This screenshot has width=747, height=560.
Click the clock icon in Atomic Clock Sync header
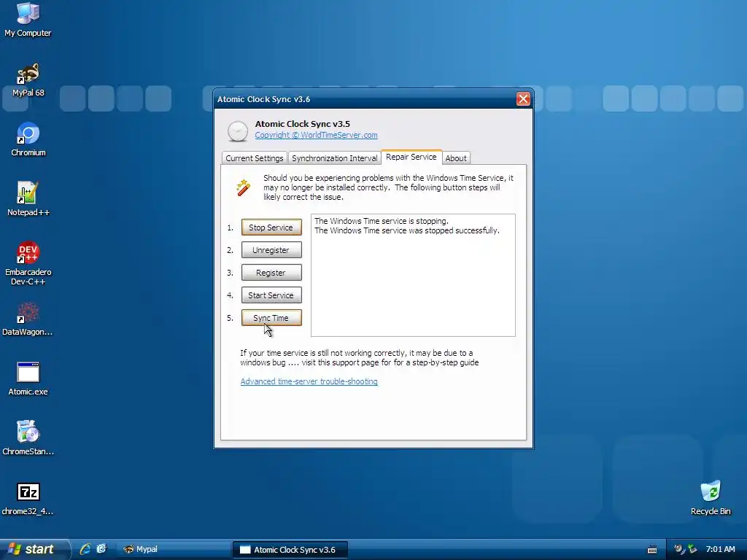point(237,131)
